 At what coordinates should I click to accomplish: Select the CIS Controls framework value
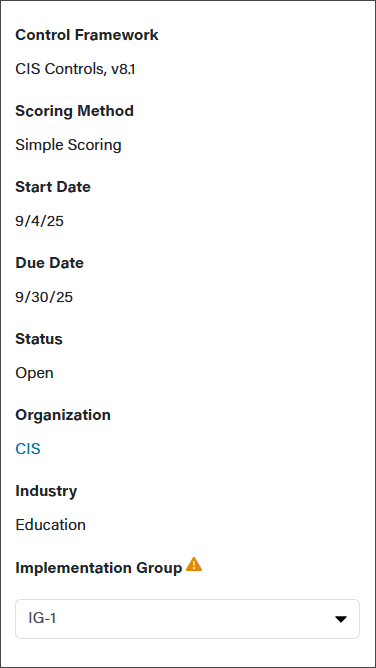tap(60, 69)
